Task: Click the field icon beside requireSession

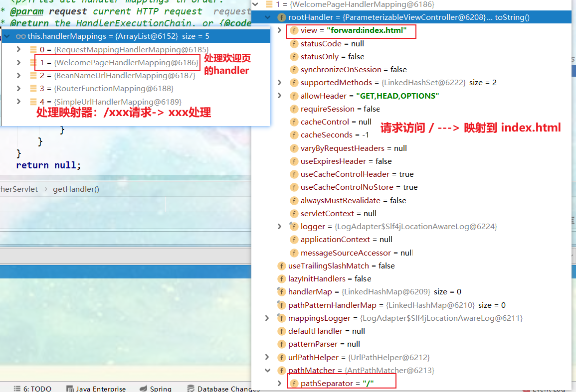Action: pyautogui.click(x=294, y=109)
